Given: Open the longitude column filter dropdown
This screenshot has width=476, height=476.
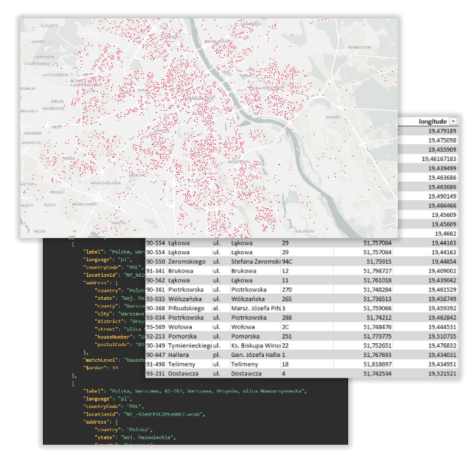Looking at the screenshot, I should click(453, 121).
